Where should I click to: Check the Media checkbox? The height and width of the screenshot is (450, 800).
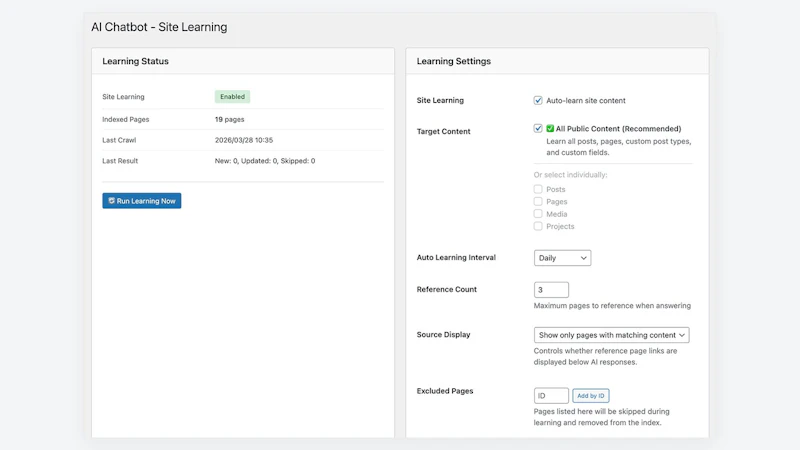point(538,214)
